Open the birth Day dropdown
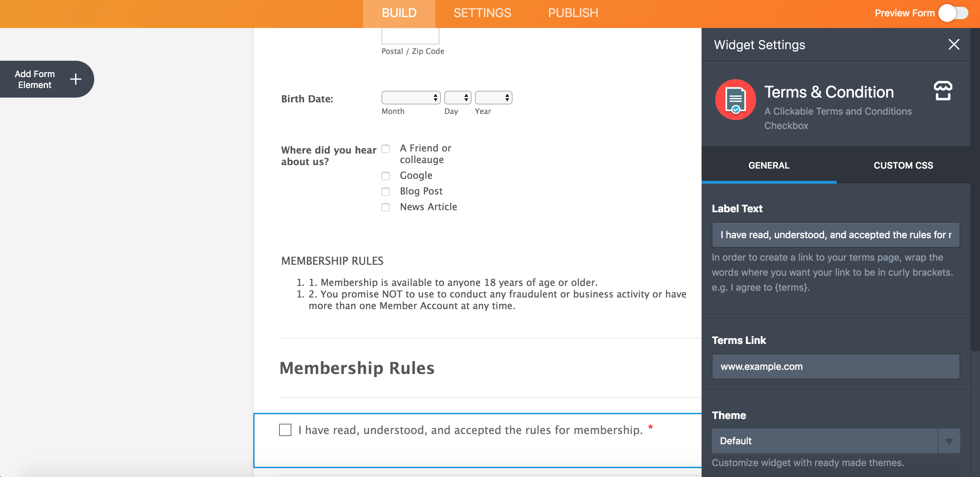Image resolution: width=980 pixels, height=477 pixels. 458,98
